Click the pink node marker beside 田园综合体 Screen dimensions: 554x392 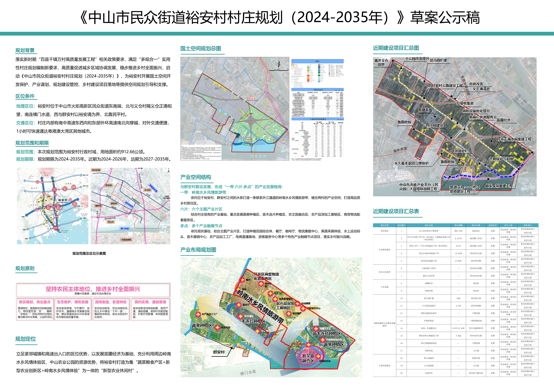[x=318, y=356]
